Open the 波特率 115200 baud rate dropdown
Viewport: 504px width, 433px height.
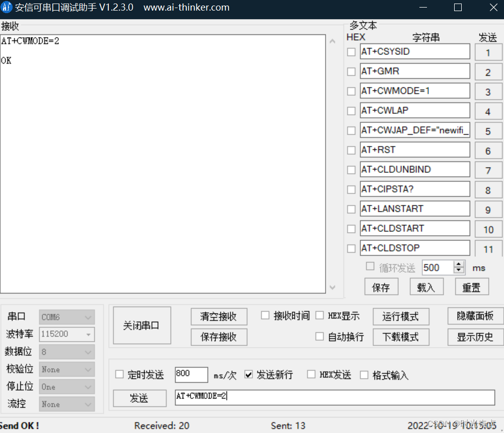click(x=67, y=334)
